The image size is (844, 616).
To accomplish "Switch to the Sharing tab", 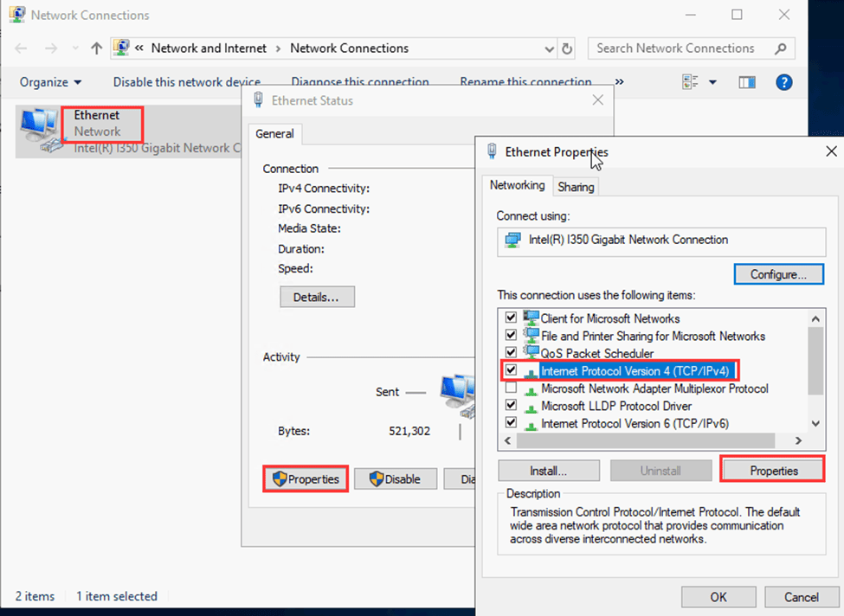I will [576, 187].
